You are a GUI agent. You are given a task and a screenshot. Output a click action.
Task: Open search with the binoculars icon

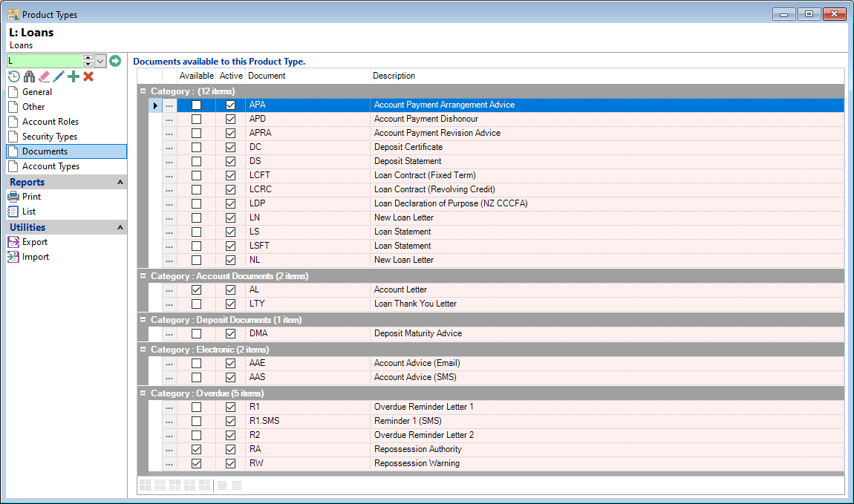click(x=29, y=76)
